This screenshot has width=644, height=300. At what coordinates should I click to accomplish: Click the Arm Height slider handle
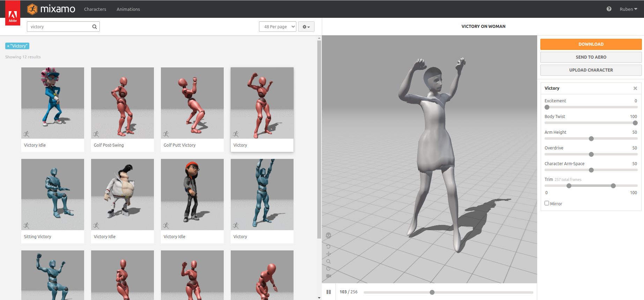pyautogui.click(x=591, y=139)
